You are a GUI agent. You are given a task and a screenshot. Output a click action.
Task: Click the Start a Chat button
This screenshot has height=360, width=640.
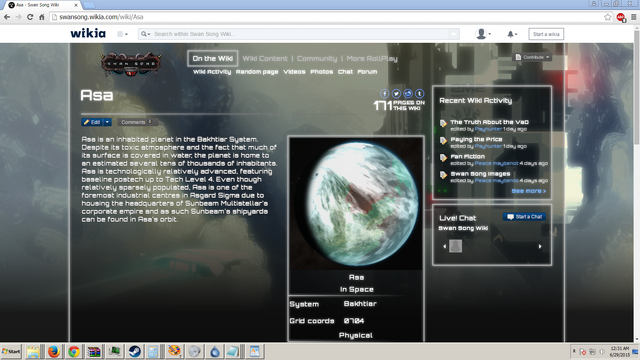pyautogui.click(x=524, y=217)
